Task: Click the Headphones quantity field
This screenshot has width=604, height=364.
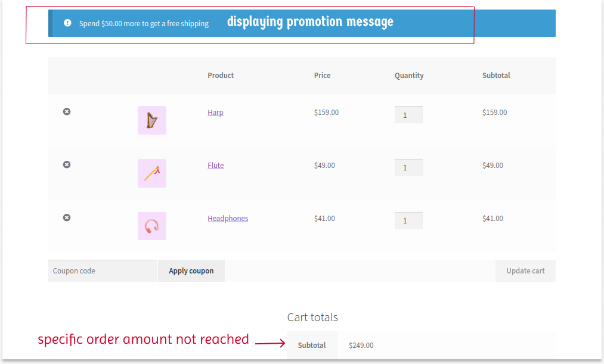Action: click(x=408, y=220)
